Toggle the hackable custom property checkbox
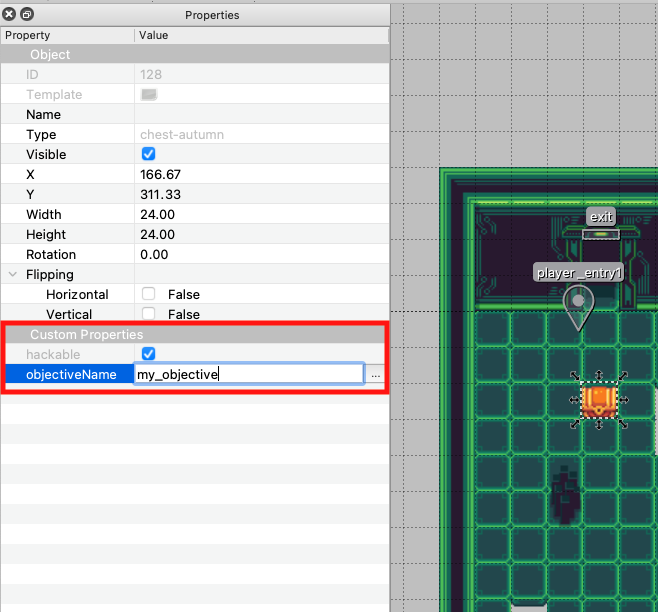 pyautogui.click(x=149, y=354)
